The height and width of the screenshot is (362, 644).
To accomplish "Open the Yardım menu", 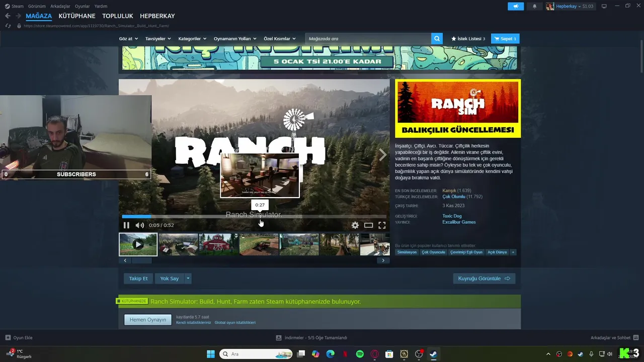I will pyautogui.click(x=101, y=6).
